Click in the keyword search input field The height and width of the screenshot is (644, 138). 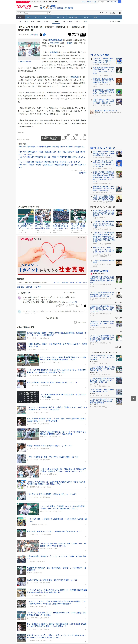click(32, 13)
